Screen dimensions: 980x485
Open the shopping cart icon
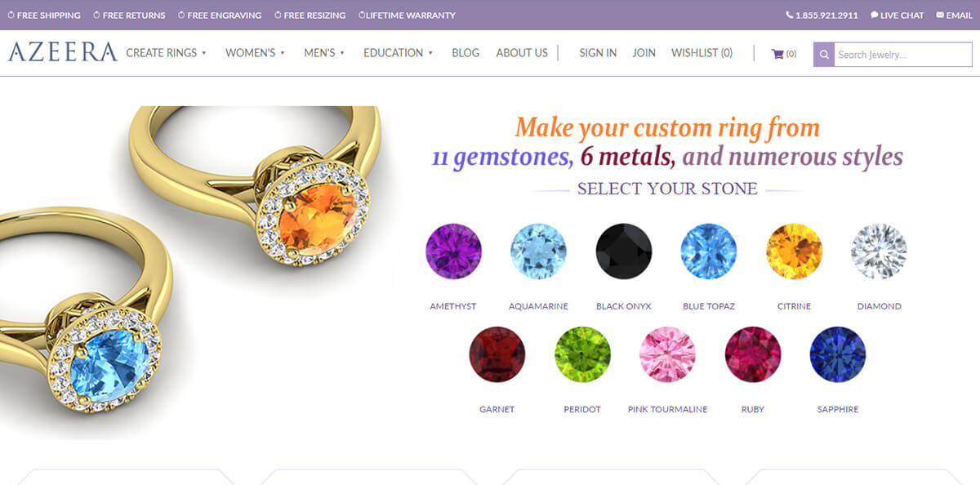(x=777, y=54)
